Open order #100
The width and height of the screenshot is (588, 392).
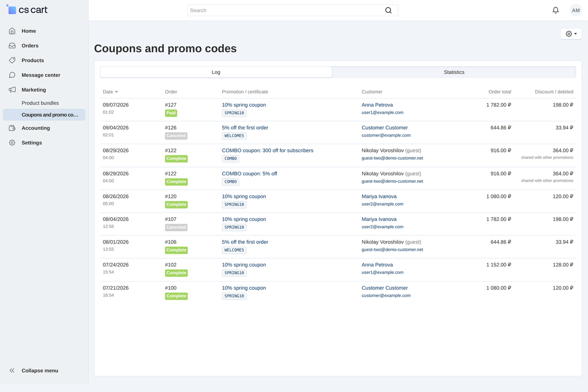[171, 288]
